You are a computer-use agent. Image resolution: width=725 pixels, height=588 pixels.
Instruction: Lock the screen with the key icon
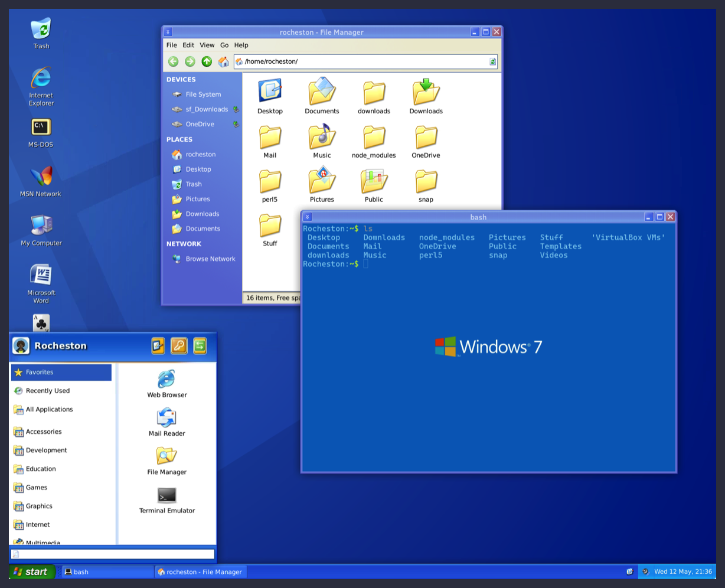tap(179, 345)
